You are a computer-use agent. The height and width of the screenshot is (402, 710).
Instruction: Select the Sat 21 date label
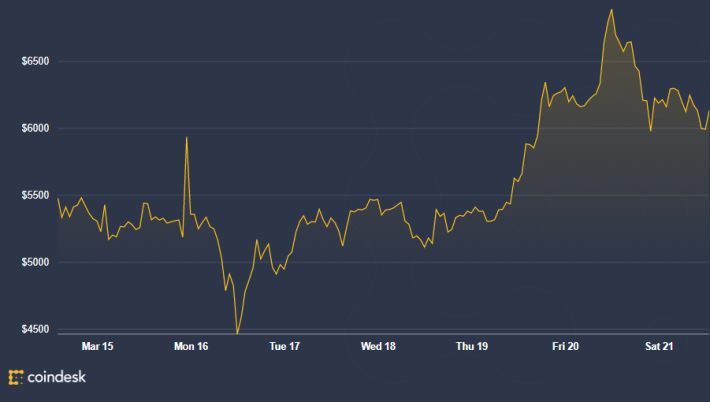point(659,346)
